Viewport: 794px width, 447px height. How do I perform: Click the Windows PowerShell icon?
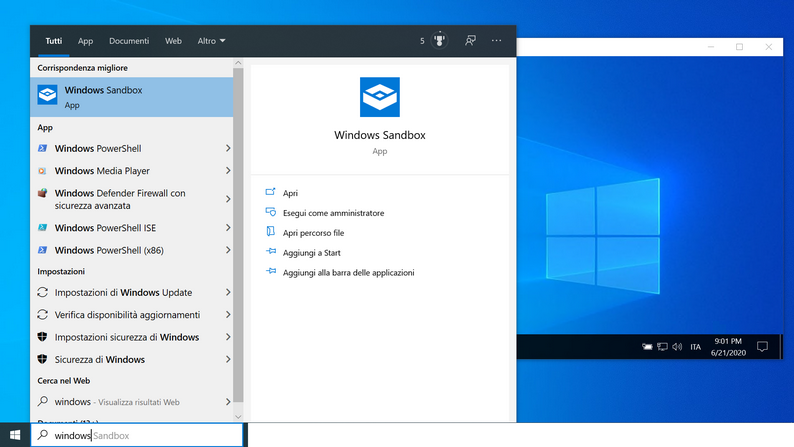click(x=43, y=148)
